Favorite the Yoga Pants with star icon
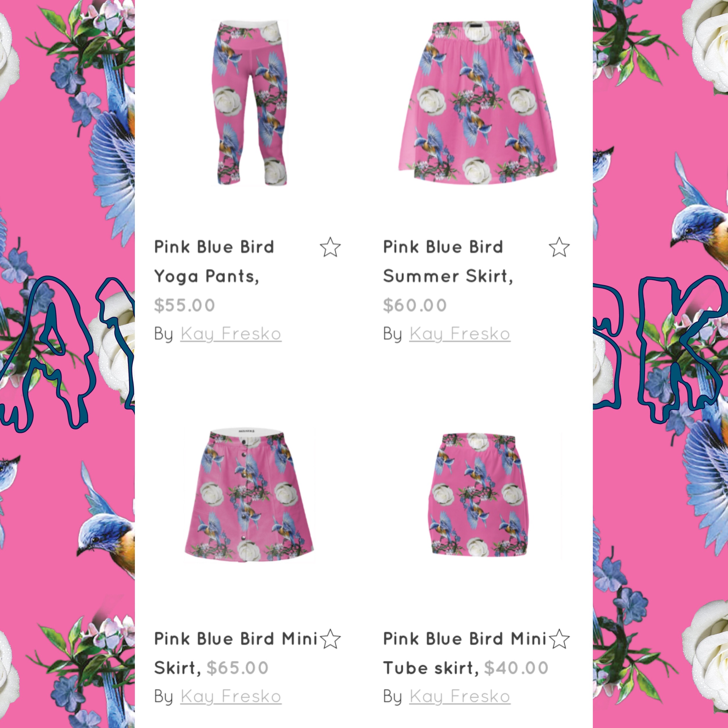728x728 pixels. (330, 247)
